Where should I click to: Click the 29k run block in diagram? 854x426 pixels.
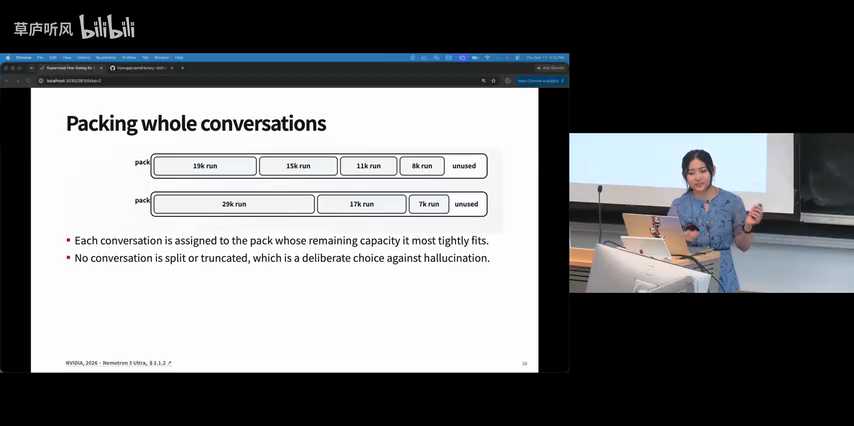[x=234, y=204]
